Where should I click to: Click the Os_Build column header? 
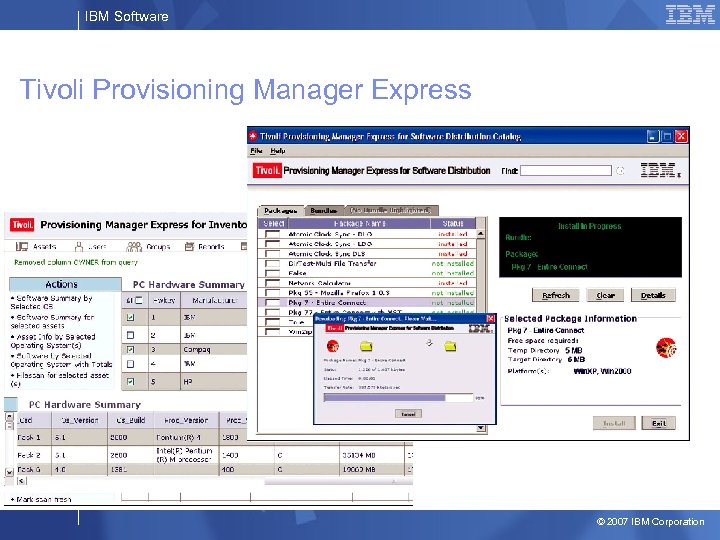[131, 420]
